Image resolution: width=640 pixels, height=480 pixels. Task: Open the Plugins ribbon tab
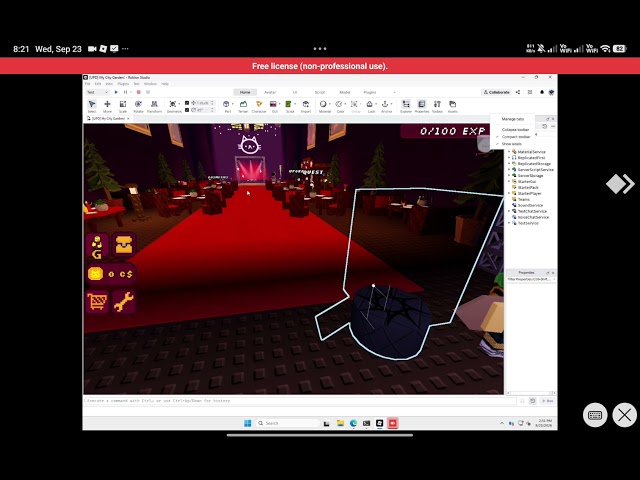tap(370, 92)
